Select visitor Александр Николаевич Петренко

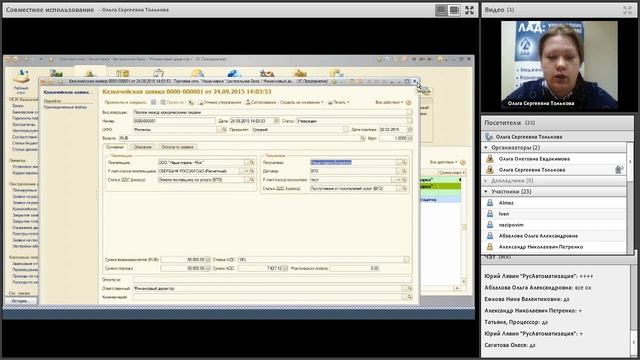tap(541, 247)
